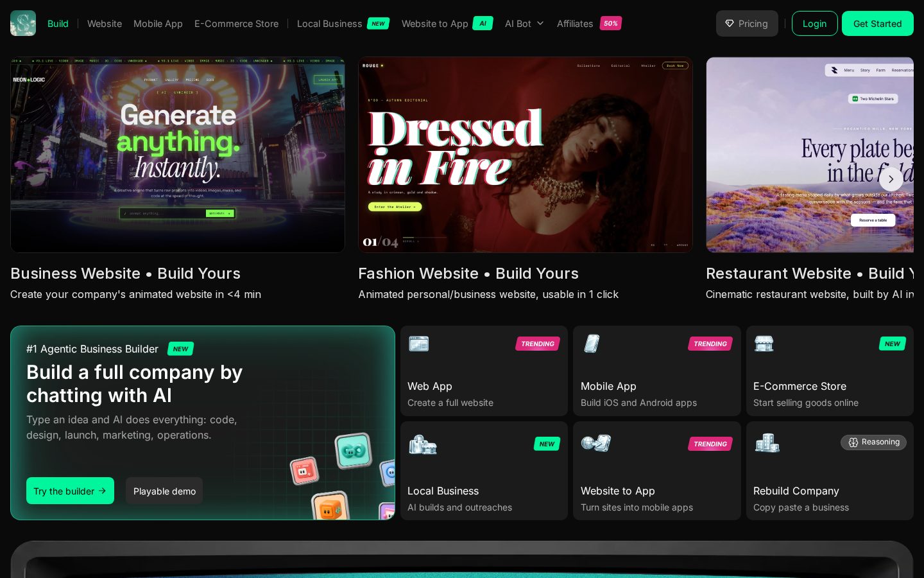Click the Reasoning badge on Rebuild Company
This screenshot has height=578, width=924.
[873, 442]
